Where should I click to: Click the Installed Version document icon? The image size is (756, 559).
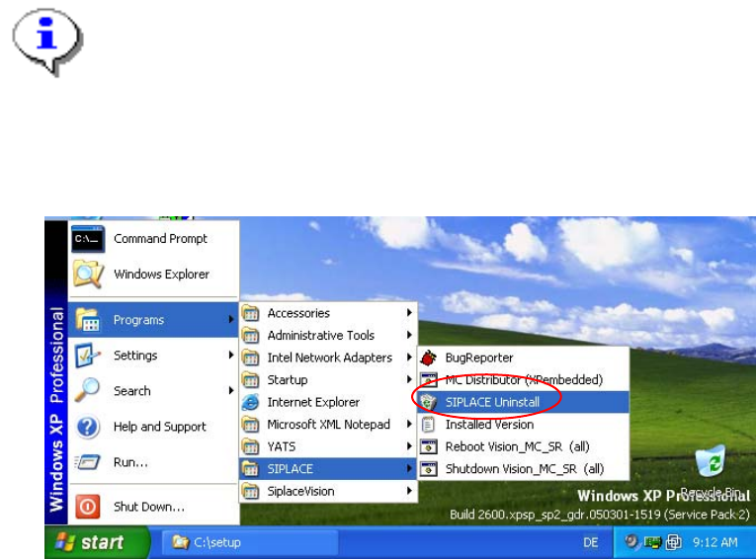(429, 425)
